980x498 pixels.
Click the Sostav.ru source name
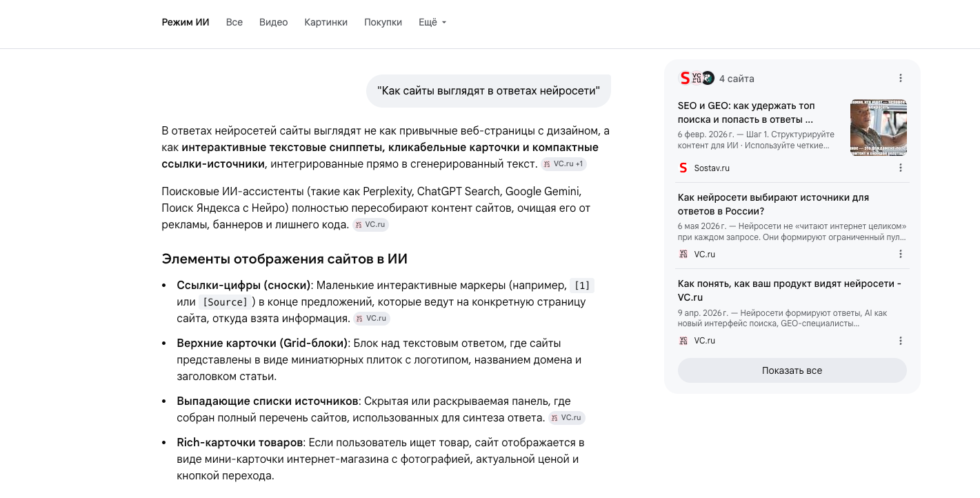click(712, 168)
